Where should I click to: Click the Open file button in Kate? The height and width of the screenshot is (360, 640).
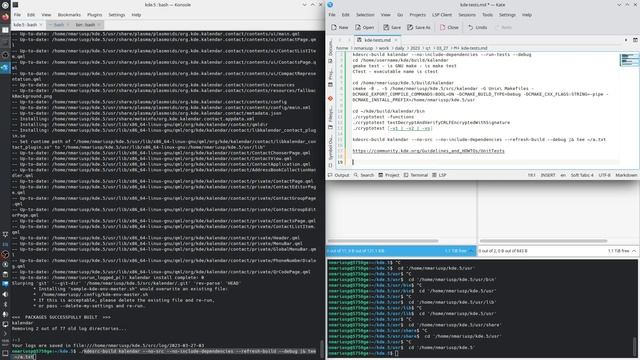[364, 27]
